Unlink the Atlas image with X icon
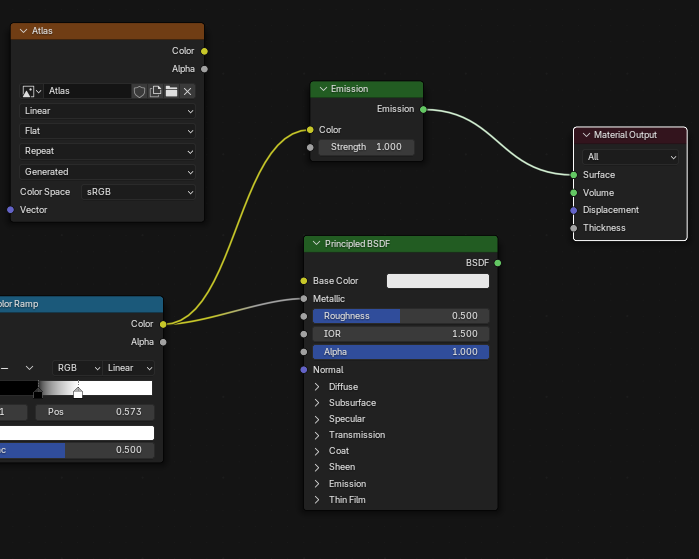The image size is (699, 559). click(x=187, y=91)
